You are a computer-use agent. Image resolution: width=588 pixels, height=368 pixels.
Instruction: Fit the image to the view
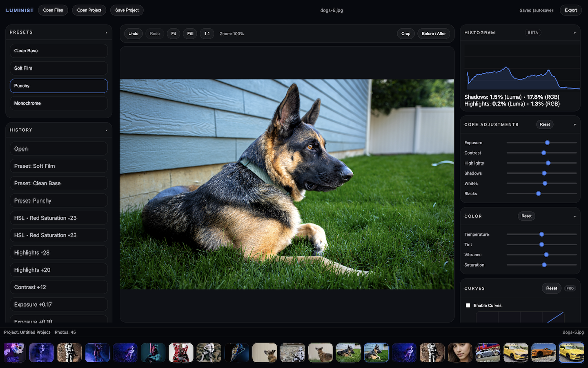[174, 34]
